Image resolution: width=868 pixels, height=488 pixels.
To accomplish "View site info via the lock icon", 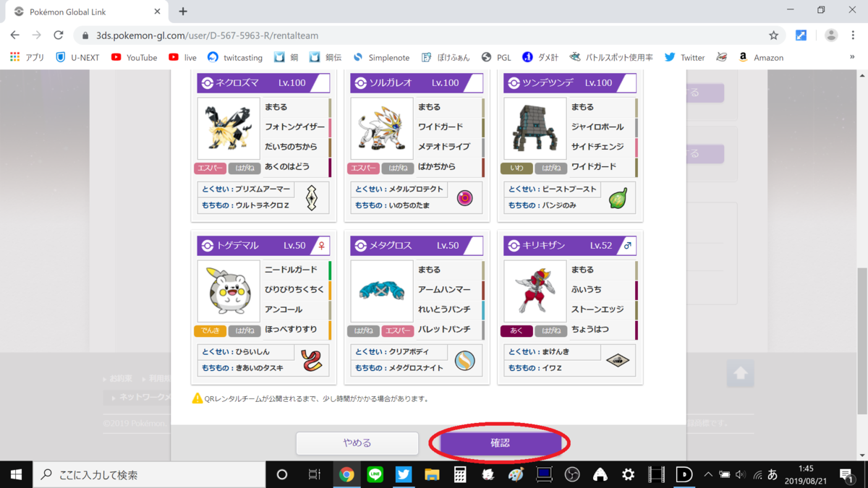I will coord(85,35).
